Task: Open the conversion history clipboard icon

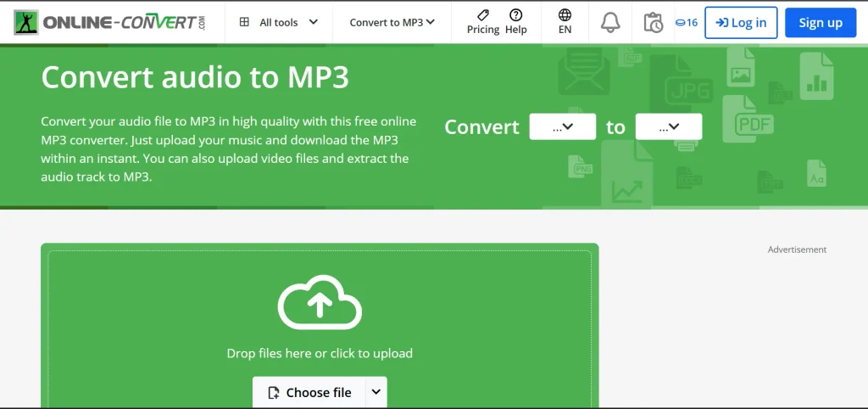Action: [654, 22]
